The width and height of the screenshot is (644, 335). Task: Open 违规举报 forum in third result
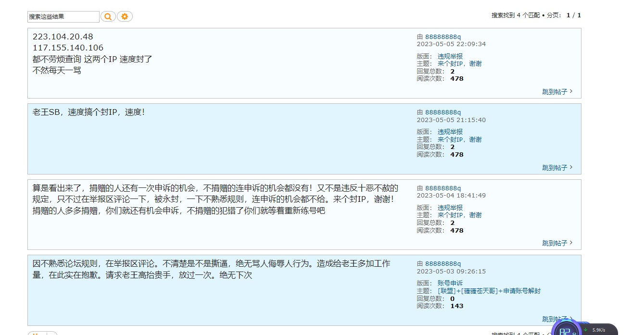(450, 208)
